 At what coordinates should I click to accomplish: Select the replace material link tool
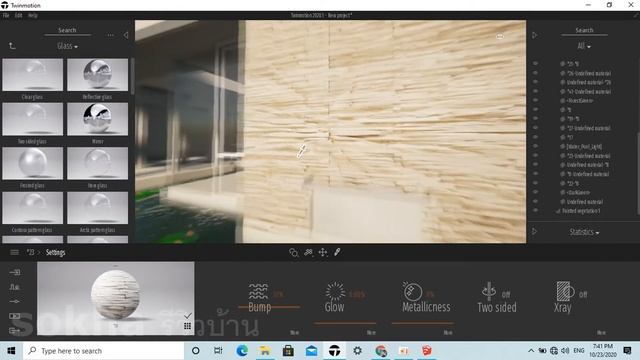(x=308, y=253)
